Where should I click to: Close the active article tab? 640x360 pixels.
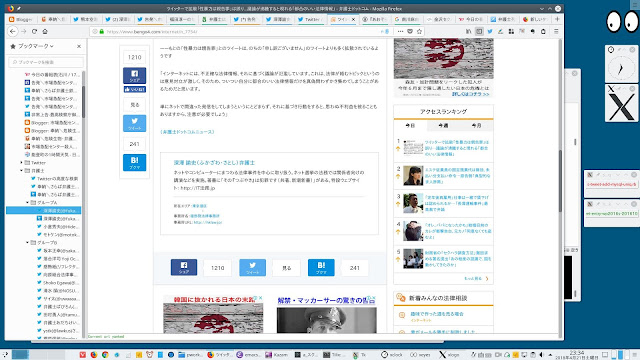click(353, 19)
